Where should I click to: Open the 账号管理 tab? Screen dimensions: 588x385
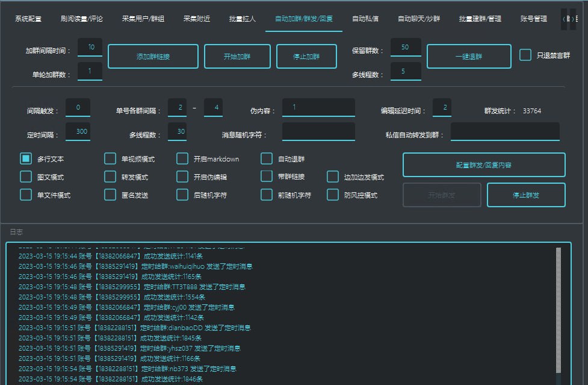(x=533, y=19)
